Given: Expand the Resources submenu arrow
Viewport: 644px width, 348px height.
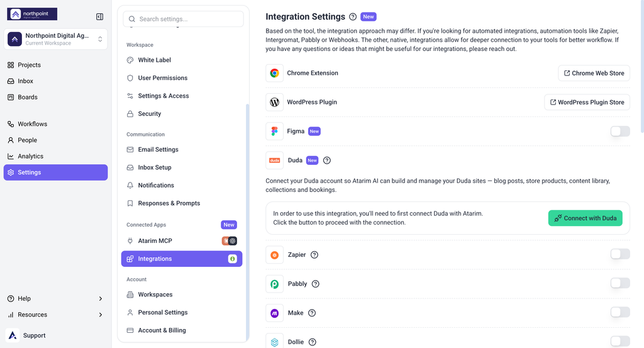Looking at the screenshot, I should click(x=100, y=315).
